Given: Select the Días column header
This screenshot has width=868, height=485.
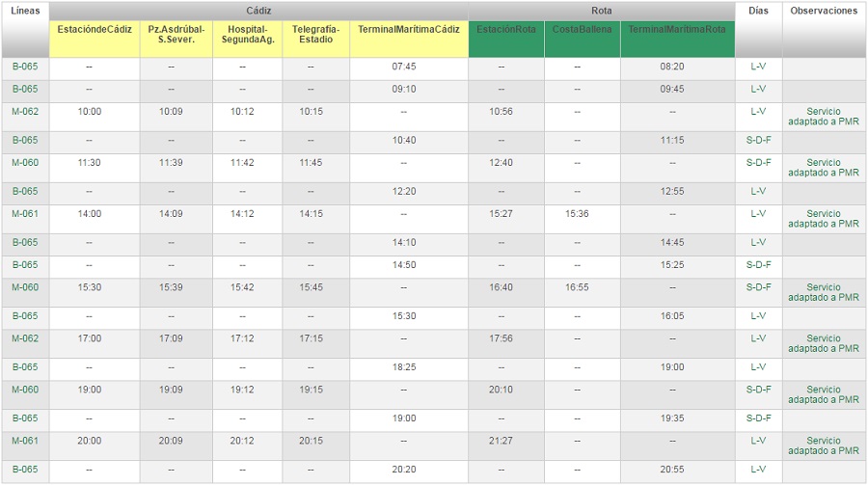Looking at the screenshot, I should [757, 11].
